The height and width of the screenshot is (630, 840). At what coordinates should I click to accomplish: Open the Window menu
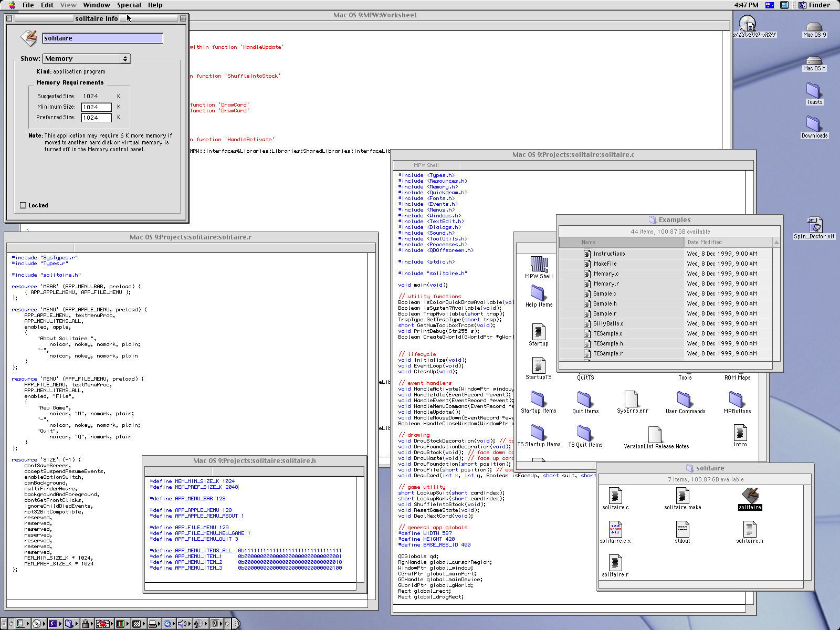(97, 5)
